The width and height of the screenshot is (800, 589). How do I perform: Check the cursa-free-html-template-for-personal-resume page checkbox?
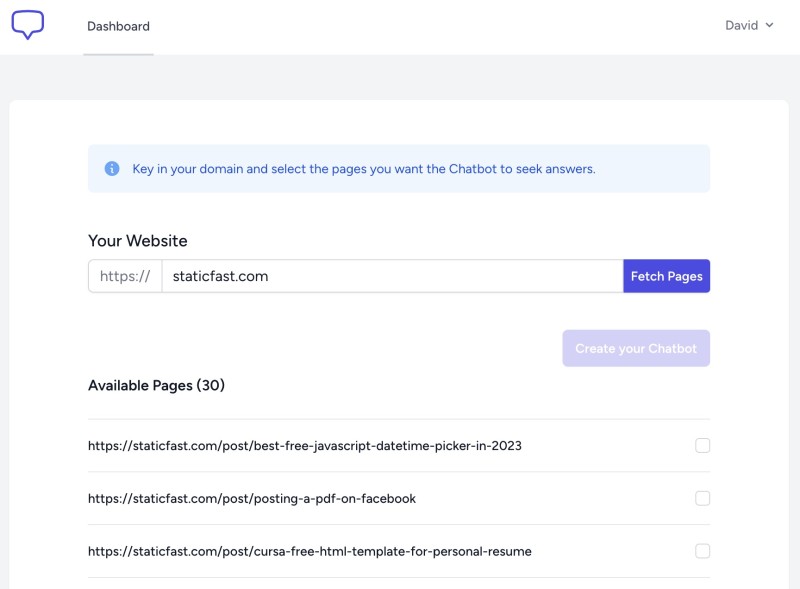coord(703,551)
